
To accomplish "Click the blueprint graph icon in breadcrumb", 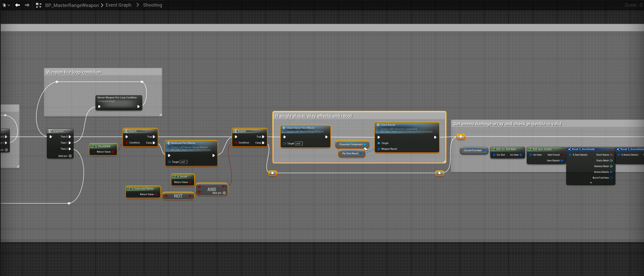I will click(x=38, y=5).
